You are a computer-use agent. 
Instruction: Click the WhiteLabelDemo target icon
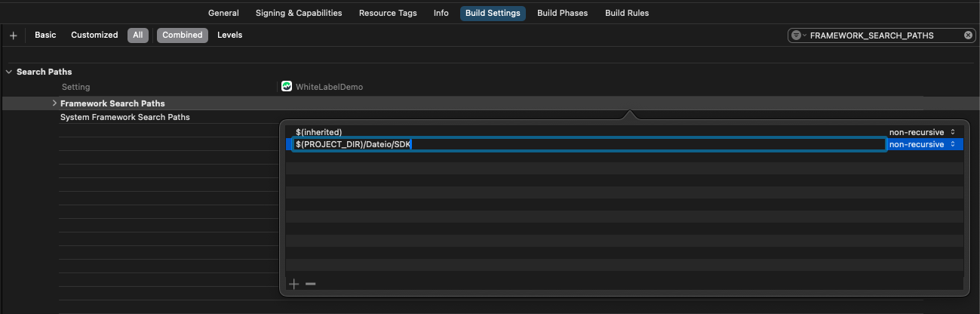tap(287, 86)
